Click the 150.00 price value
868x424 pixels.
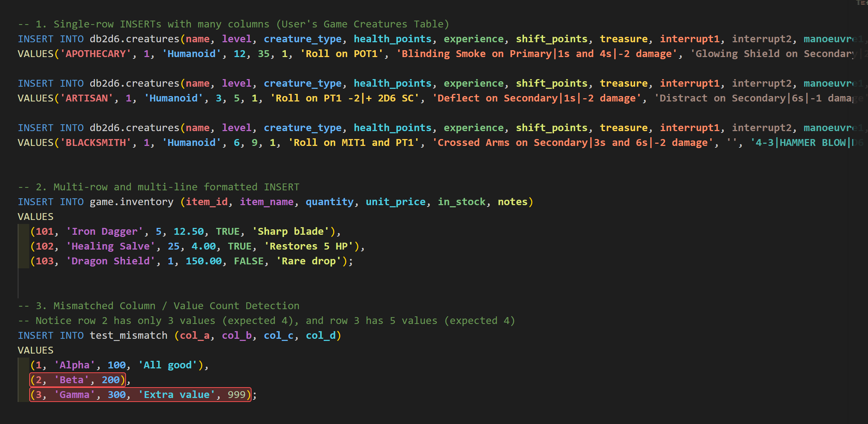204,261
